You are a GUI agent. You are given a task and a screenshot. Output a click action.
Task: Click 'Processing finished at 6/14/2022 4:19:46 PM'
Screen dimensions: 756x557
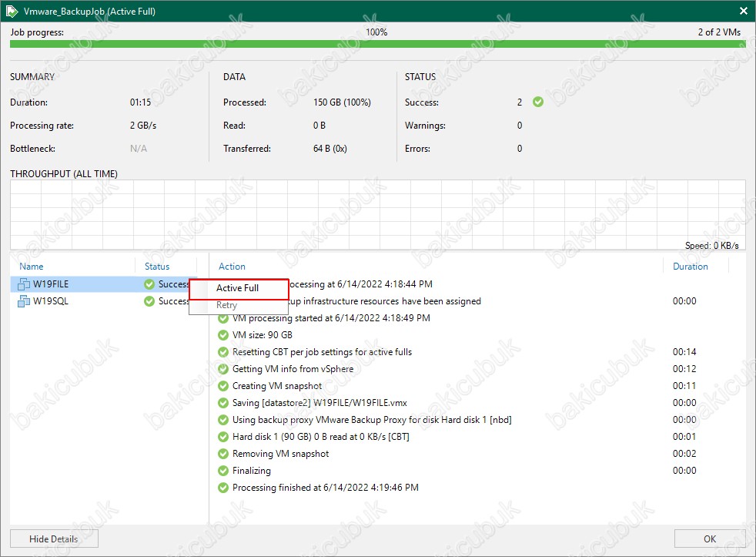tap(326, 488)
